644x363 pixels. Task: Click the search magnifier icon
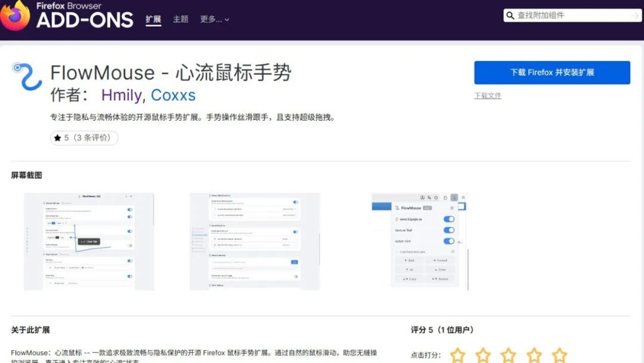(x=510, y=16)
